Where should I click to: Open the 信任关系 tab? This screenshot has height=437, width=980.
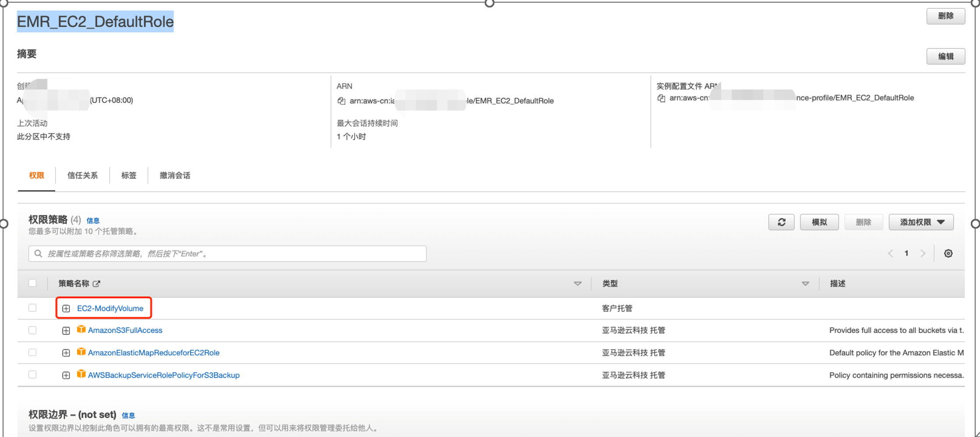pyautogui.click(x=82, y=176)
